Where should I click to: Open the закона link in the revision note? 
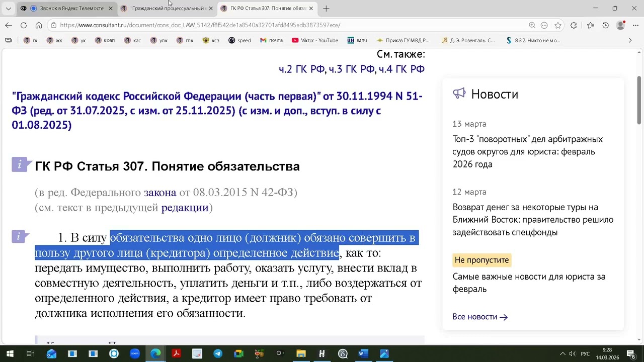tap(160, 192)
